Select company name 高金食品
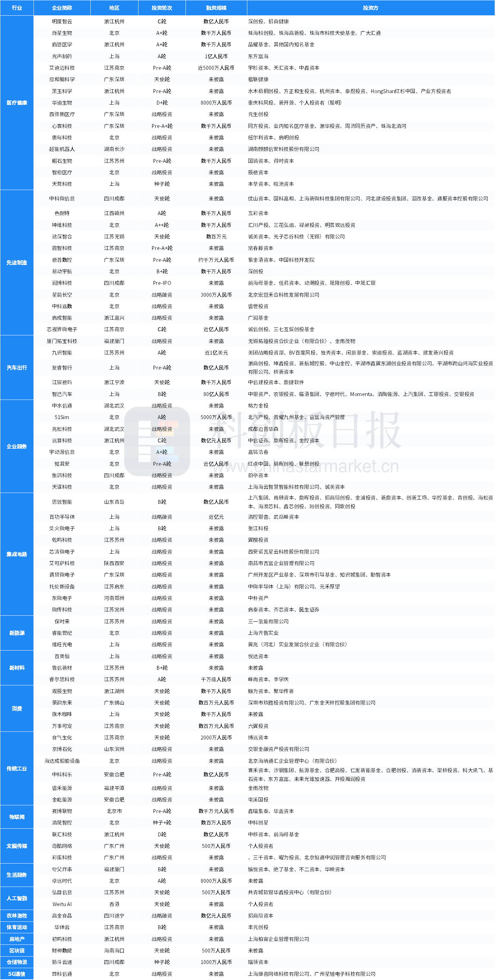This screenshot has height=980, width=495. click(62, 916)
